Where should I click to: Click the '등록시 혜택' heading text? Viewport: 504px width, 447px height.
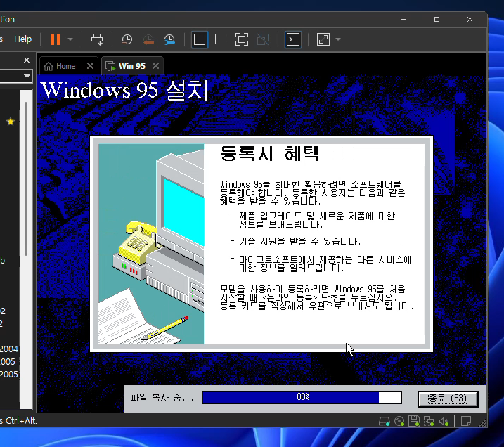pos(270,153)
